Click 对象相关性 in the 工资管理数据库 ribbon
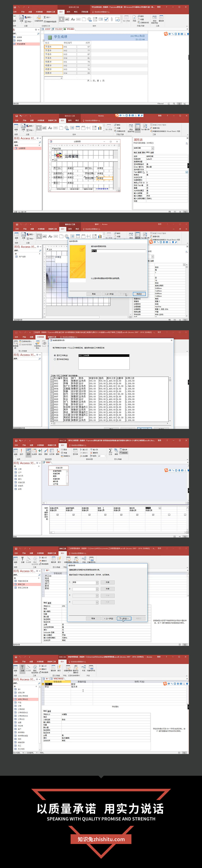The height and width of the screenshot is (868, 202). tap(91, 560)
